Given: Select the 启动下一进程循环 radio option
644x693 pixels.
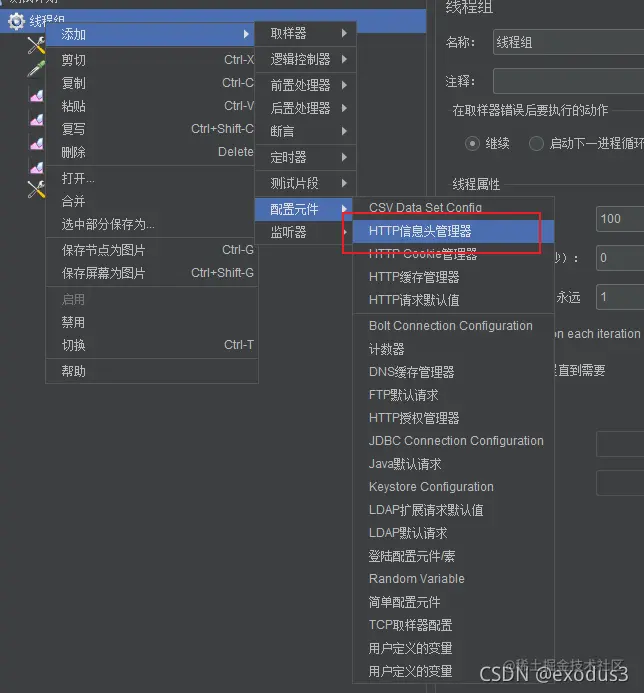Looking at the screenshot, I should point(536,144).
